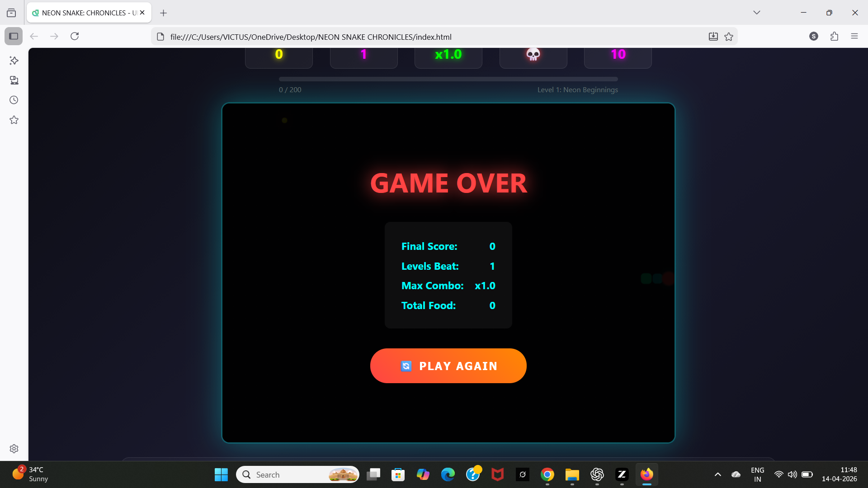Open the Get Help taskbar icon

click(473, 474)
